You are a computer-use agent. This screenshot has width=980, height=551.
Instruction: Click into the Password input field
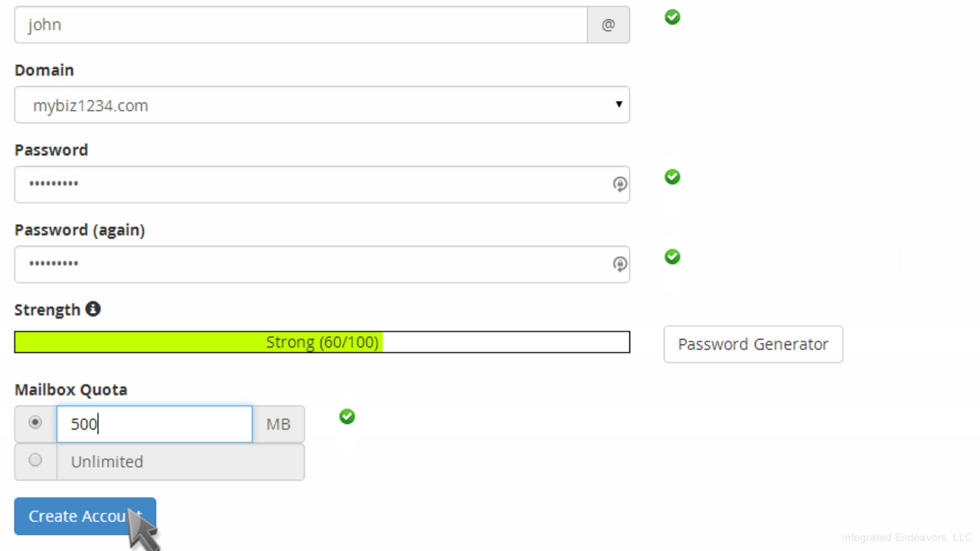click(x=306, y=184)
